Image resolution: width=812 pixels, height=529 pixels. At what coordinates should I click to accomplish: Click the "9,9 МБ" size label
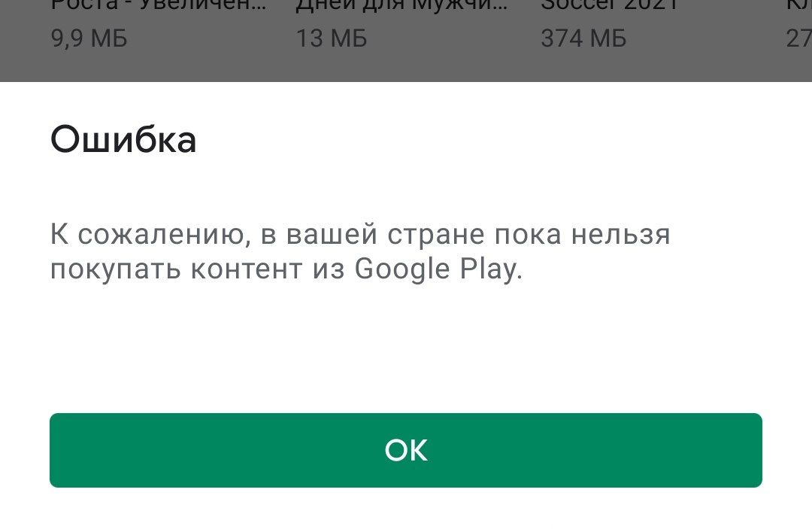pos(89,38)
